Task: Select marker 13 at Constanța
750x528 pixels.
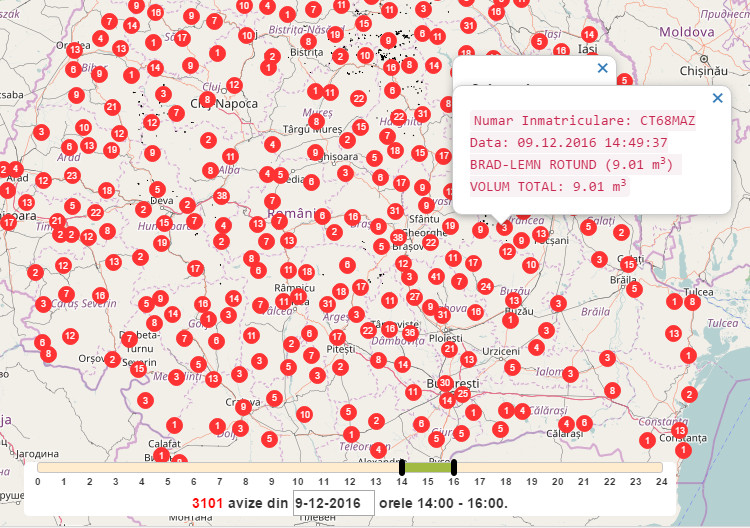Action: point(680,431)
